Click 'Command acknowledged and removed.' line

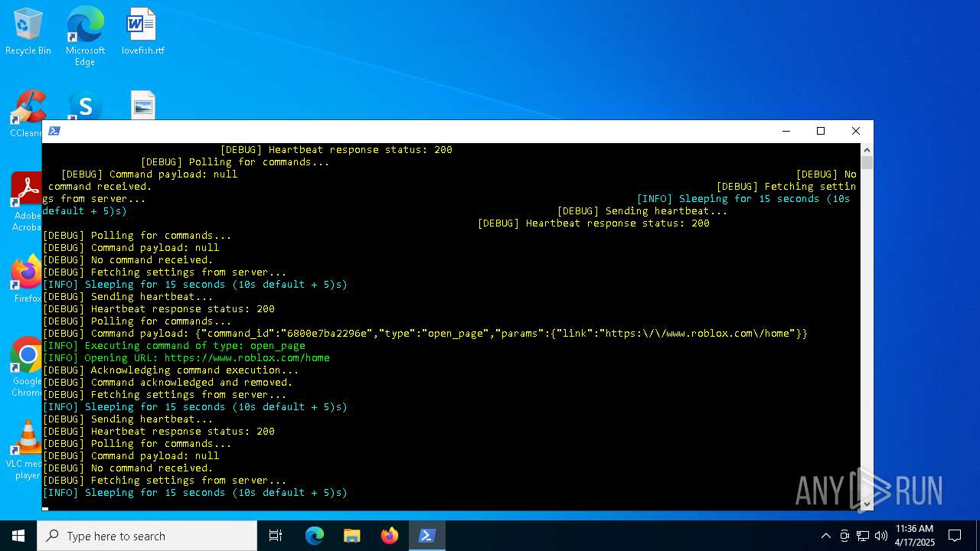(168, 382)
